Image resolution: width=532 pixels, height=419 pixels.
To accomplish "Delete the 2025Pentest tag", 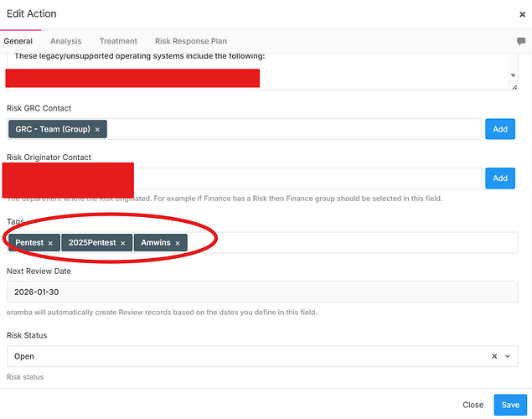I will pos(122,243).
